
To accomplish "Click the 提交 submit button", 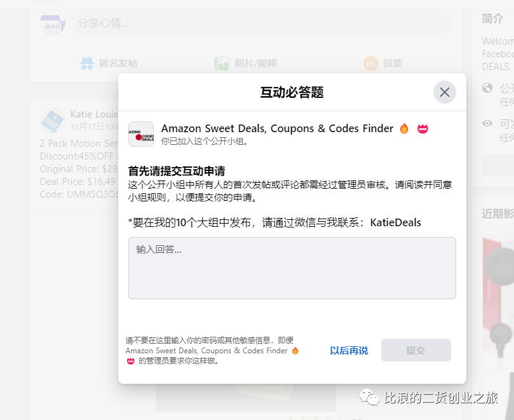I will pyautogui.click(x=416, y=350).
